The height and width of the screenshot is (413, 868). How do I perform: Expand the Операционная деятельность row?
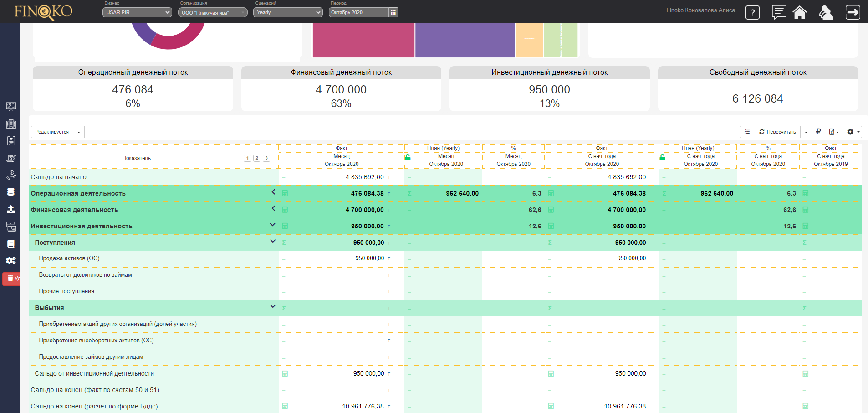click(x=273, y=192)
